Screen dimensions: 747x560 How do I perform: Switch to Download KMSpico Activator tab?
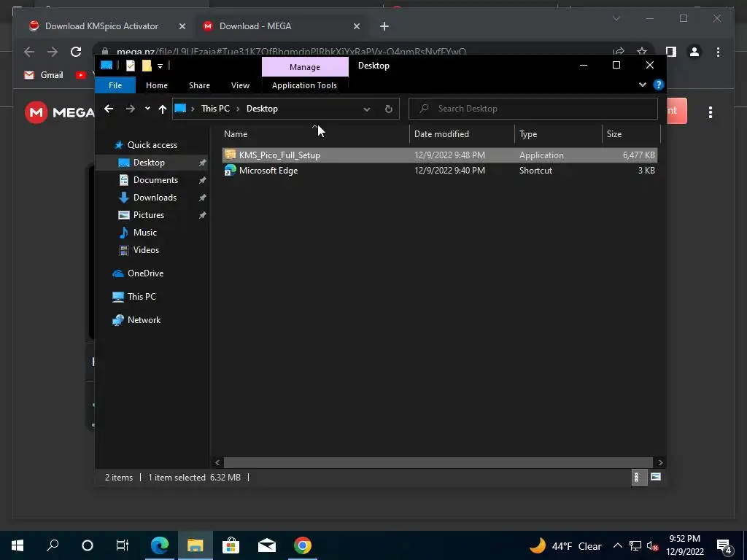pyautogui.click(x=101, y=26)
